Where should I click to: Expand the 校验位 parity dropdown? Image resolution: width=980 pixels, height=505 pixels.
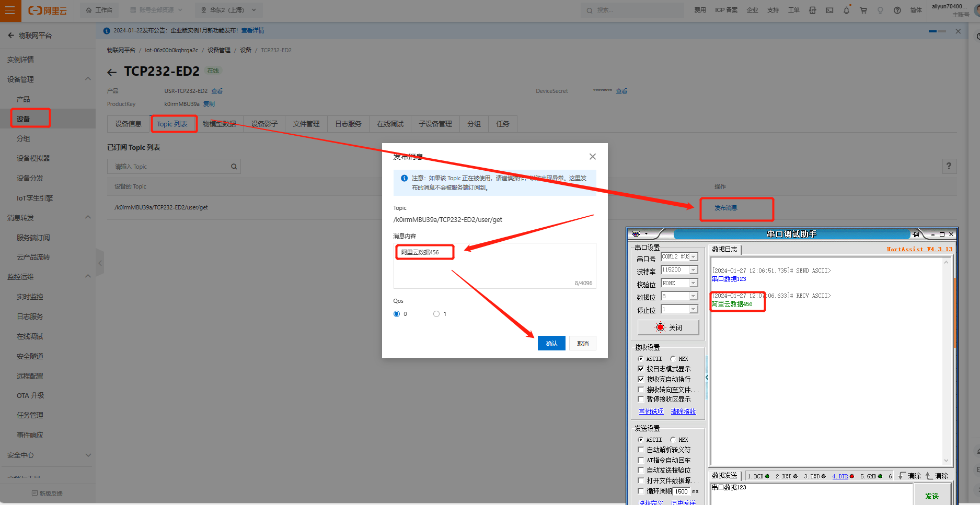coord(694,283)
